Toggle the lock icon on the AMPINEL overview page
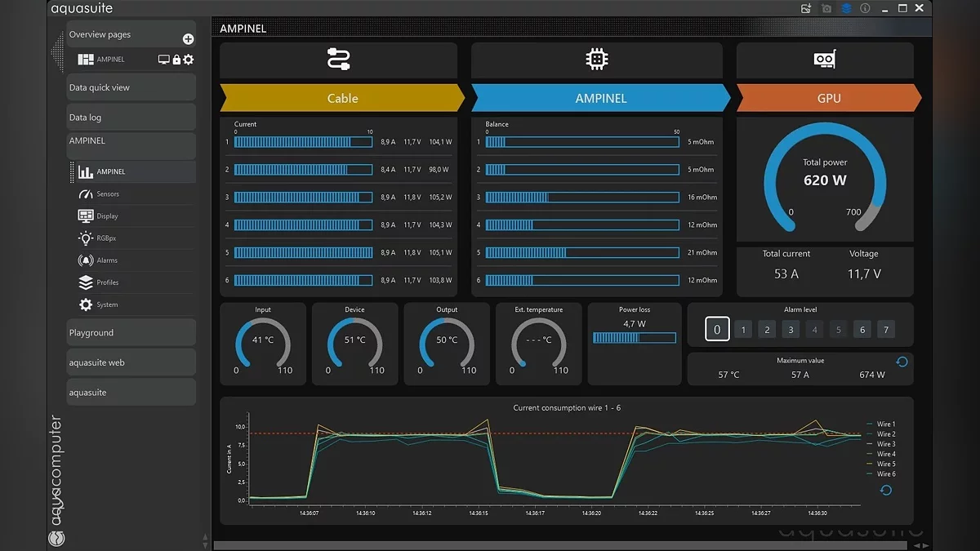The height and width of the screenshot is (551, 980). pos(176,60)
